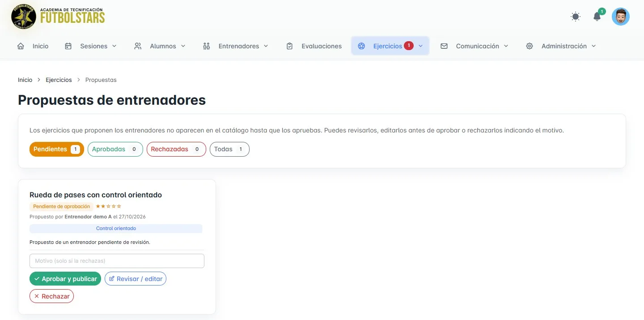Expand the Alumnos menu chevron

click(183, 46)
